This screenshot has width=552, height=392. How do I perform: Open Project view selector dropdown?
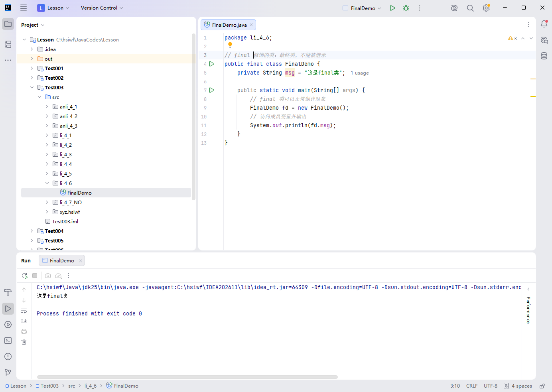pyautogui.click(x=33, y=25)
